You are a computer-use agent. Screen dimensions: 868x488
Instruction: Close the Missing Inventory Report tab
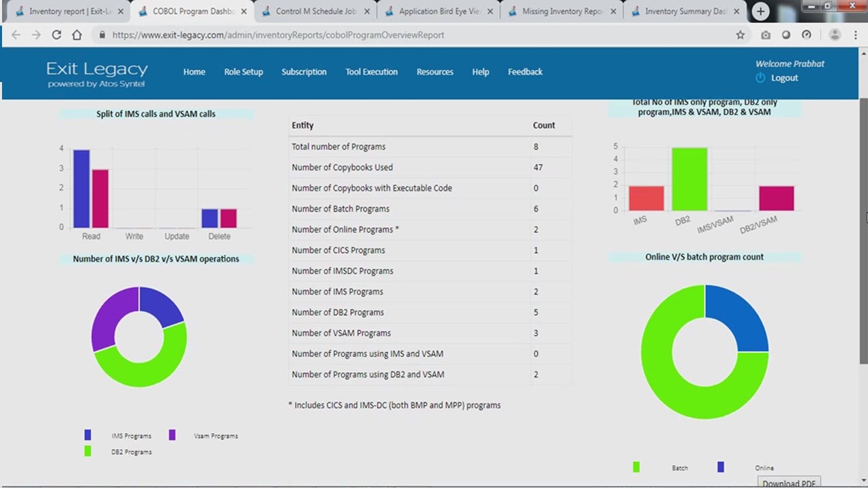614,12
